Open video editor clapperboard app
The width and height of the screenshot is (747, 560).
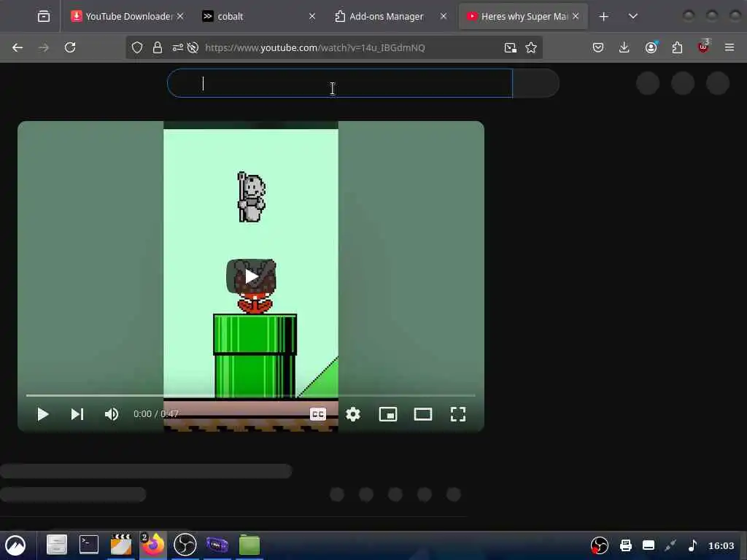click(x=121, y=544)
